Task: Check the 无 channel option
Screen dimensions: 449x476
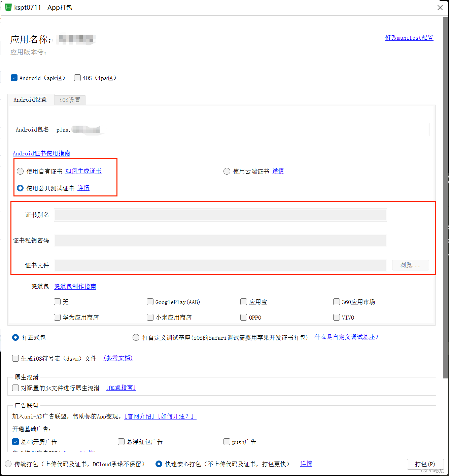Action: pos(57,302)
